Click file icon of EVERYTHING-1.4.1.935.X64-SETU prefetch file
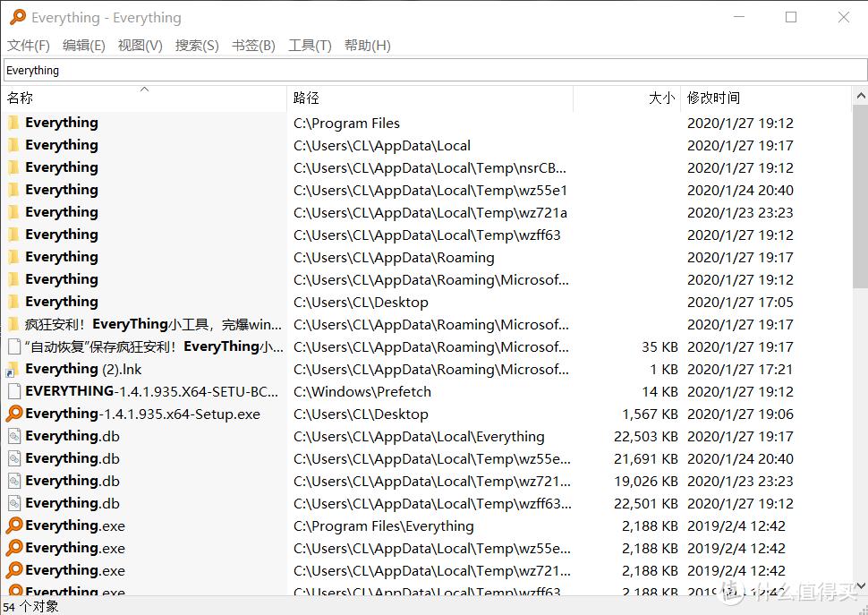The image size is (868, 615). (14, 391)
